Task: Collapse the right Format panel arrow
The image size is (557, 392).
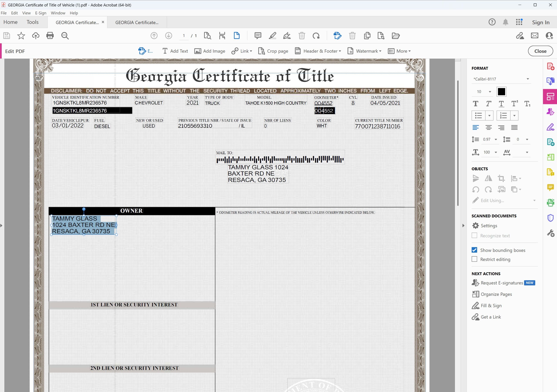Action: tap(463, 226)
